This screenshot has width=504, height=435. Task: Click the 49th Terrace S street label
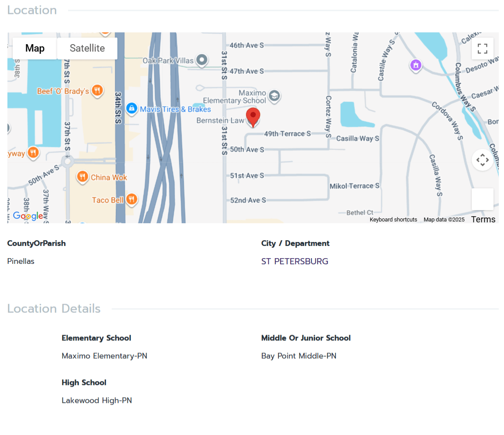287,134
